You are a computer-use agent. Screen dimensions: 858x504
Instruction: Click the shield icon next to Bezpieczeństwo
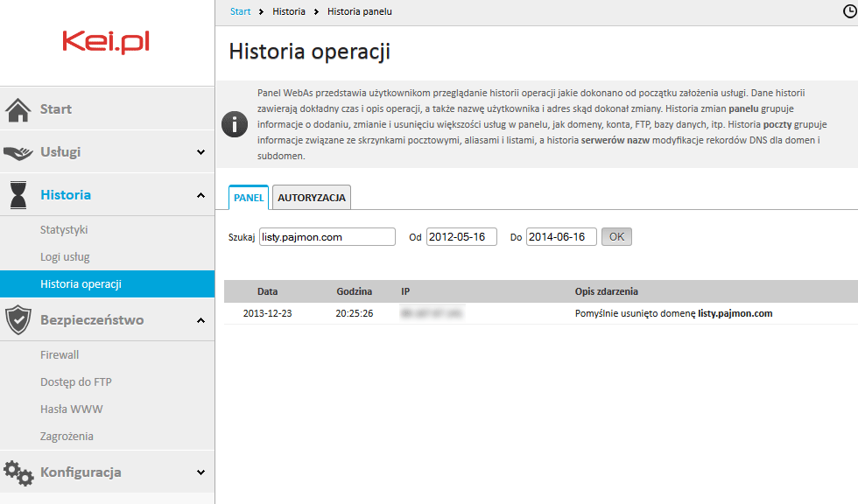(x=18, y=320)
